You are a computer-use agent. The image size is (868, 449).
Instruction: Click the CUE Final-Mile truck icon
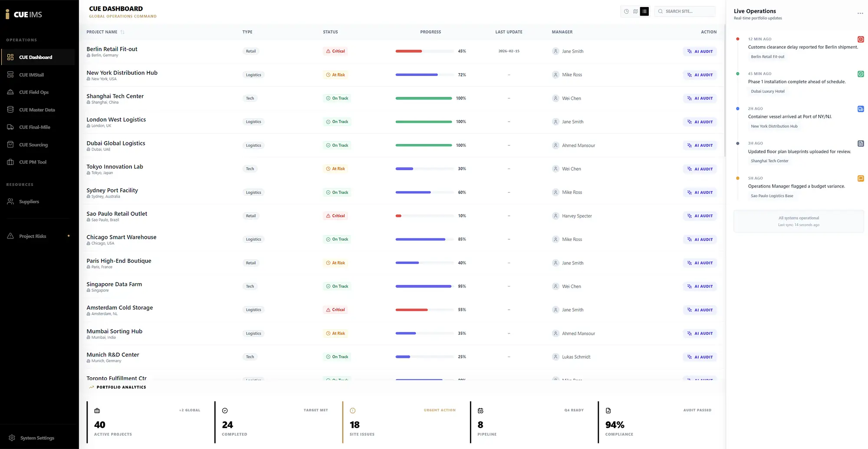10,127
